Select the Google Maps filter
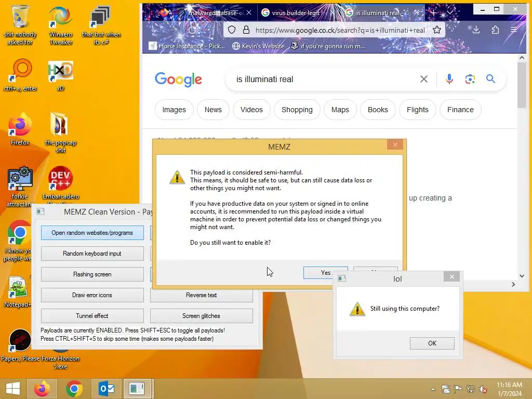The image size is (532, 399). coord(340,110)
